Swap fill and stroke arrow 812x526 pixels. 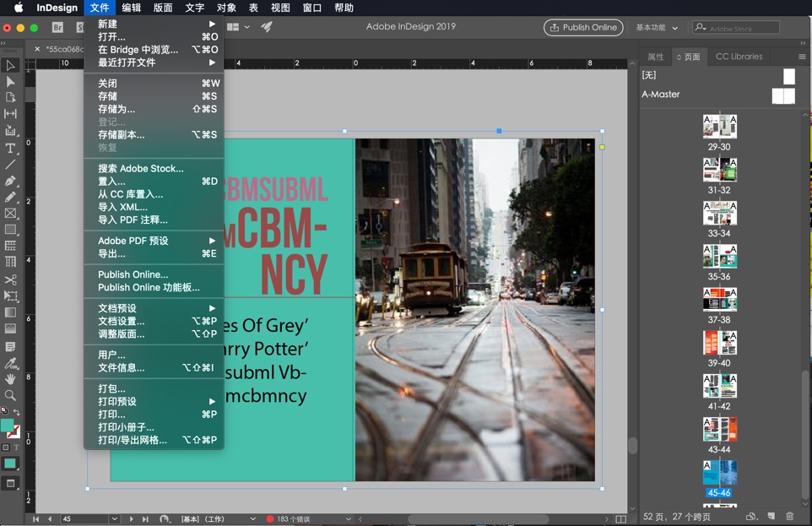pos(17,413)
